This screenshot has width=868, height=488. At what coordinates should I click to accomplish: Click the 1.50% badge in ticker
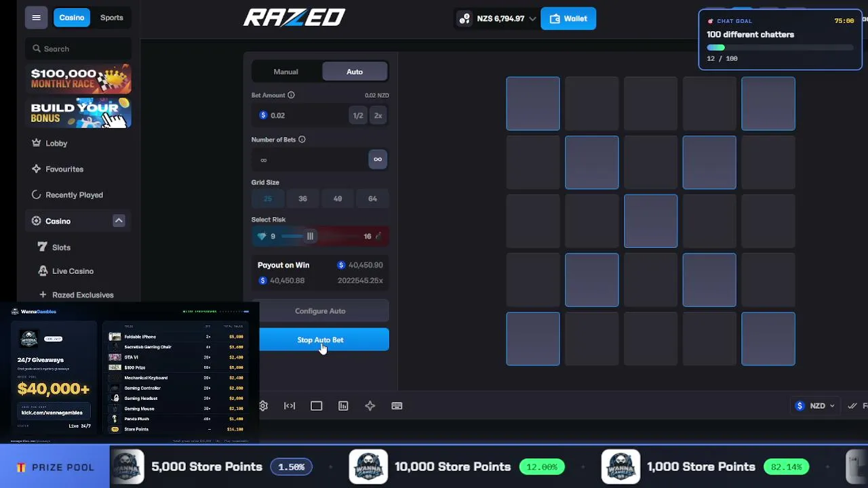[292, 467]
